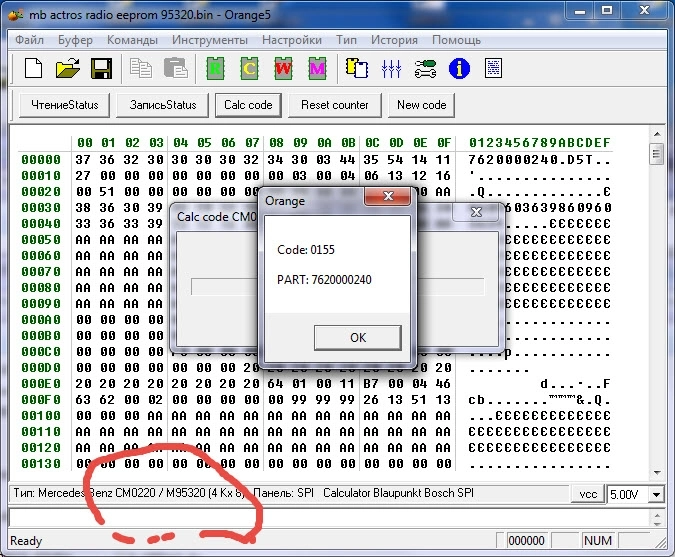Screen dimensions: 675x557
Task: Maximize the Orange5 window
Action: click(x=607, y=10)
